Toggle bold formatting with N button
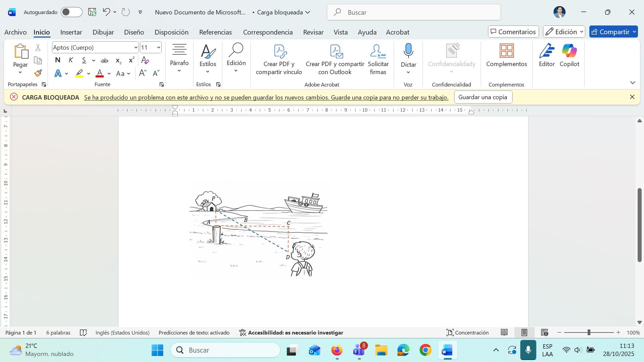The image size is (644, 362). tap(58, 60)
